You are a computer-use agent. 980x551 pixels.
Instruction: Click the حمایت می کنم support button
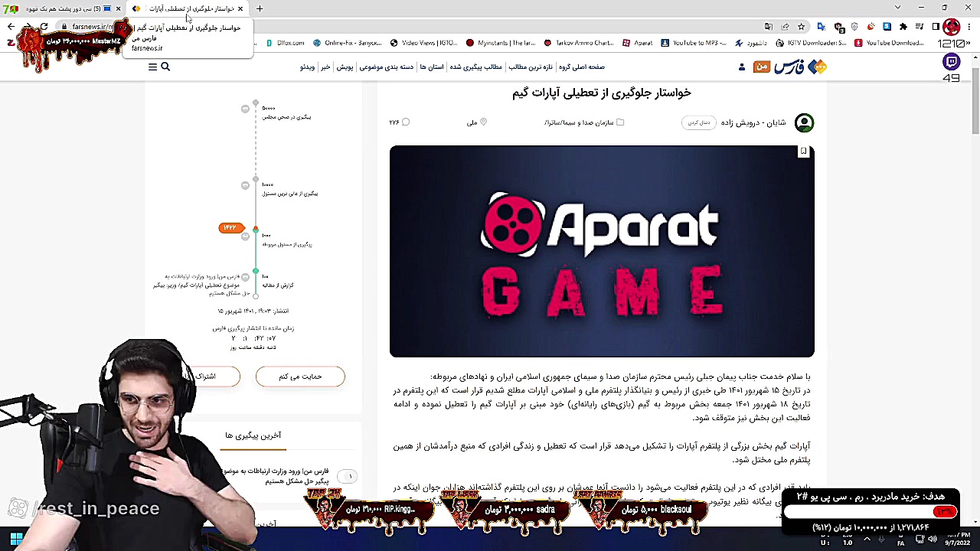[x=300, y=376]
